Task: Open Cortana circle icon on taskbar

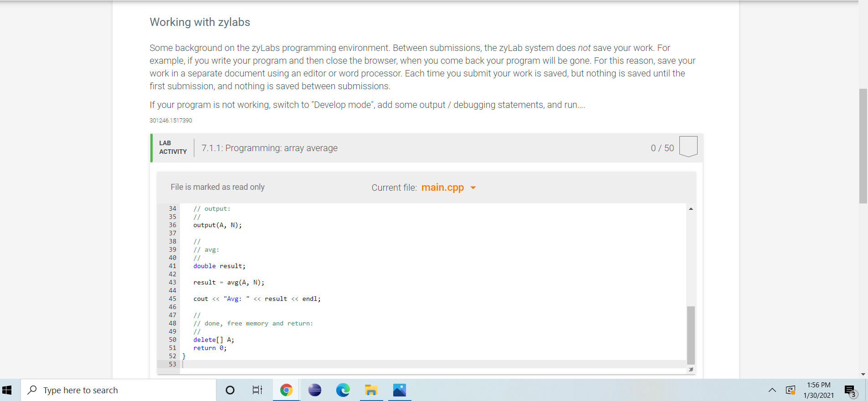Action: pyautogui.click(x=230, y=390)
